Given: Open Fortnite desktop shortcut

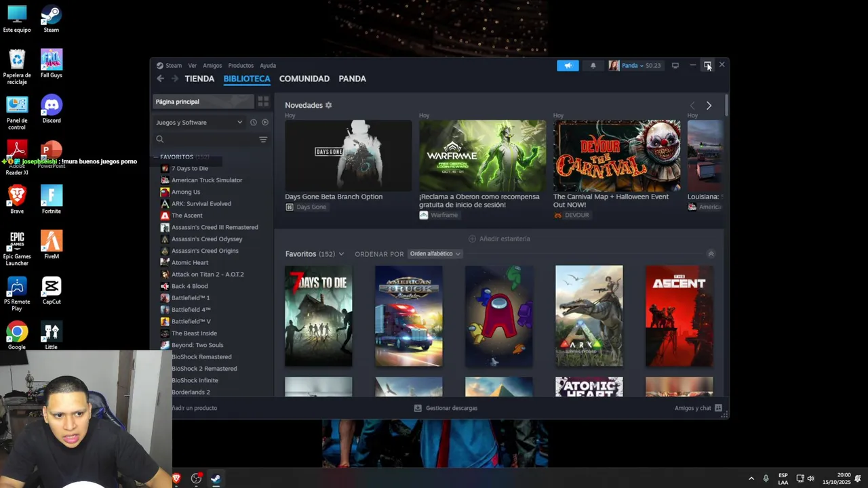Looking at the screenshot, I should tap(52, 200).
